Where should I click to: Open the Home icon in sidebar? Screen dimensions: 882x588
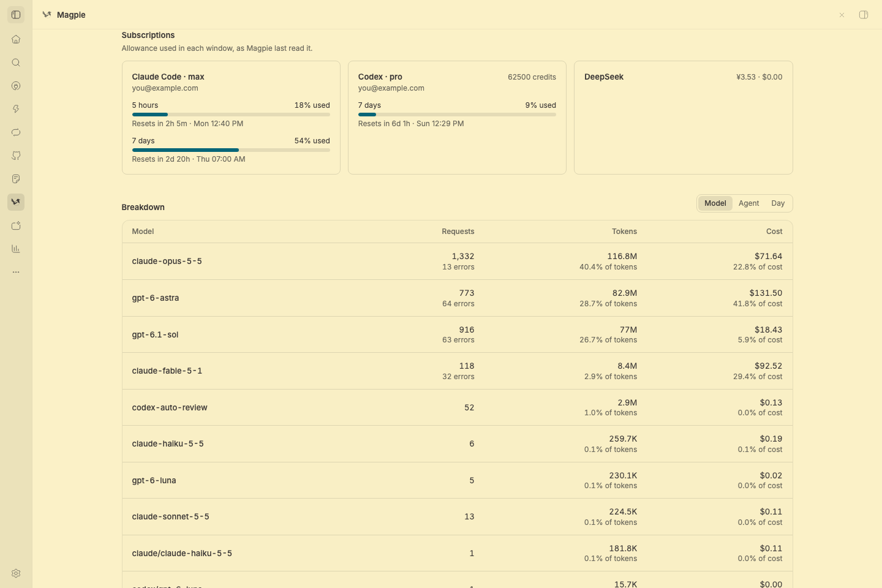[16, 40]
